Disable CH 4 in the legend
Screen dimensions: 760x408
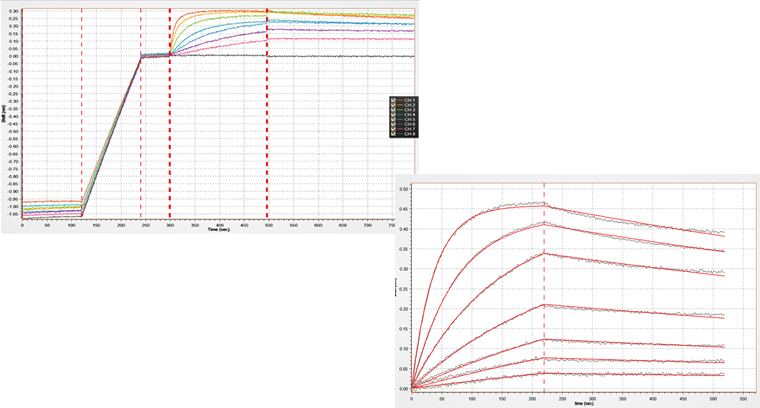click(x=393, y=116)
